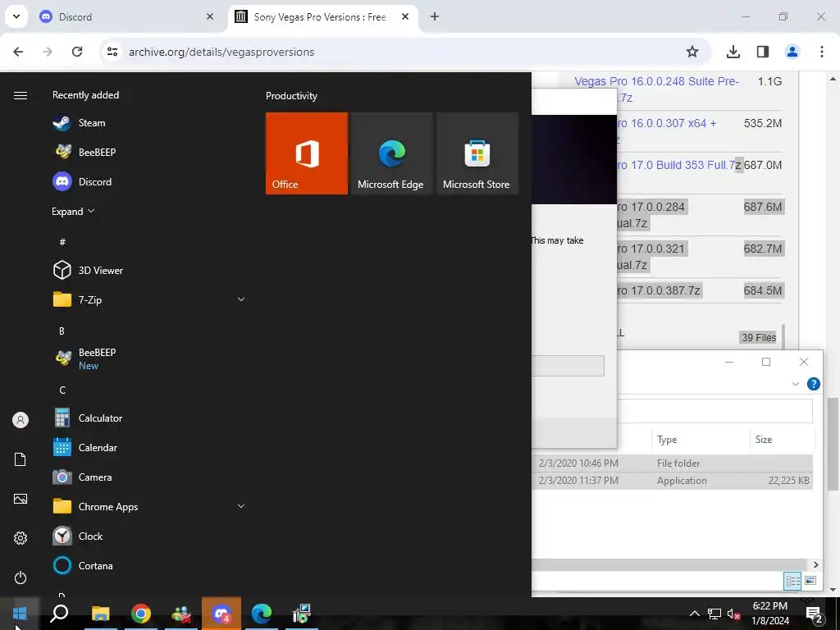This screenshot has height=630, width=840.
Task: Click the Windows Start button
Action: pyautogui.click(x=20, y=614)
